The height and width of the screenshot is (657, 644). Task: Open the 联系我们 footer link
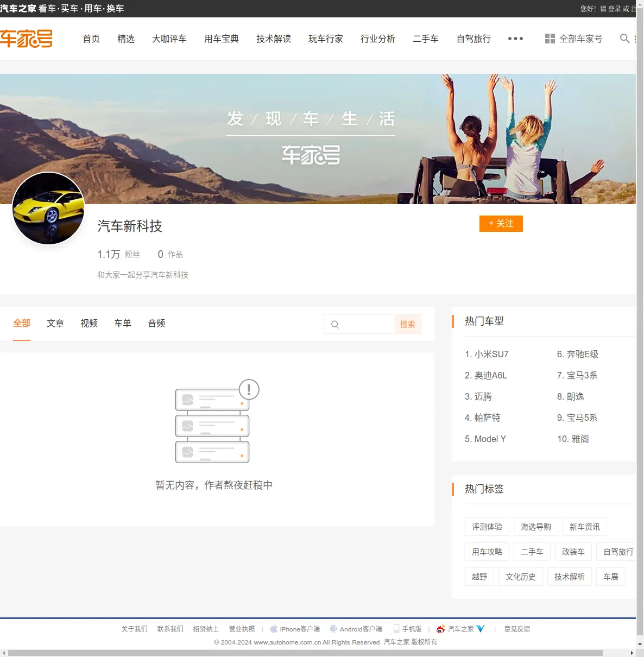coord(170,629)
